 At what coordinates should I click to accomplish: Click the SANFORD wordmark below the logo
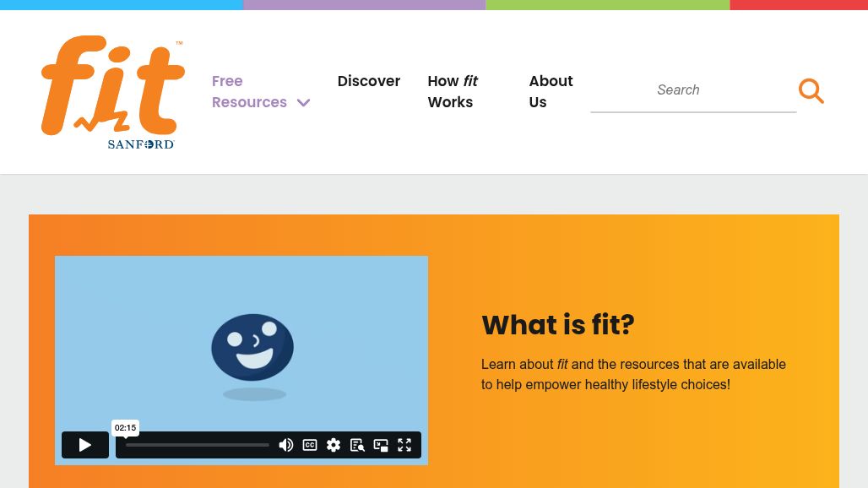(140, 144)
